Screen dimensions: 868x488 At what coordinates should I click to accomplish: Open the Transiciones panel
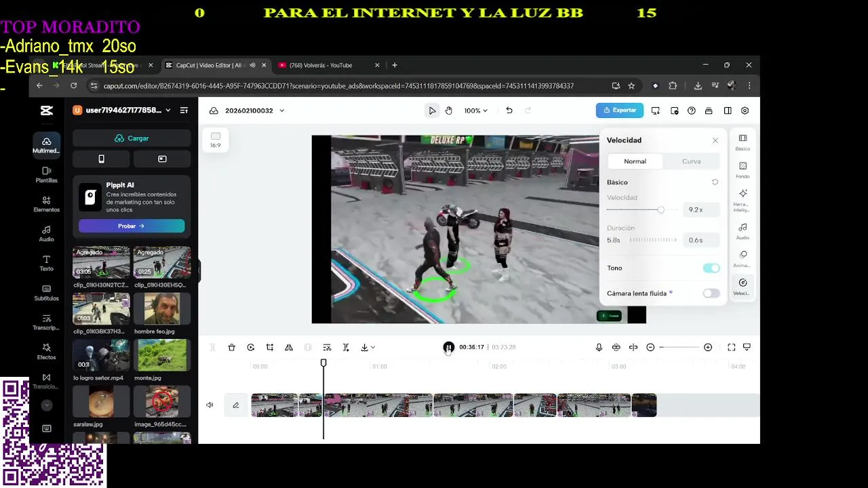(46, 381)
